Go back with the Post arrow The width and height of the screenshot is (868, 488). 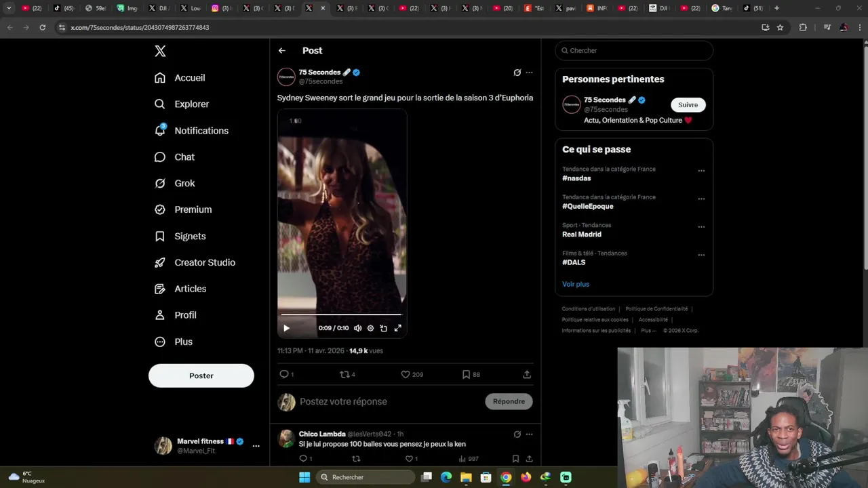(x=282, y=51)
